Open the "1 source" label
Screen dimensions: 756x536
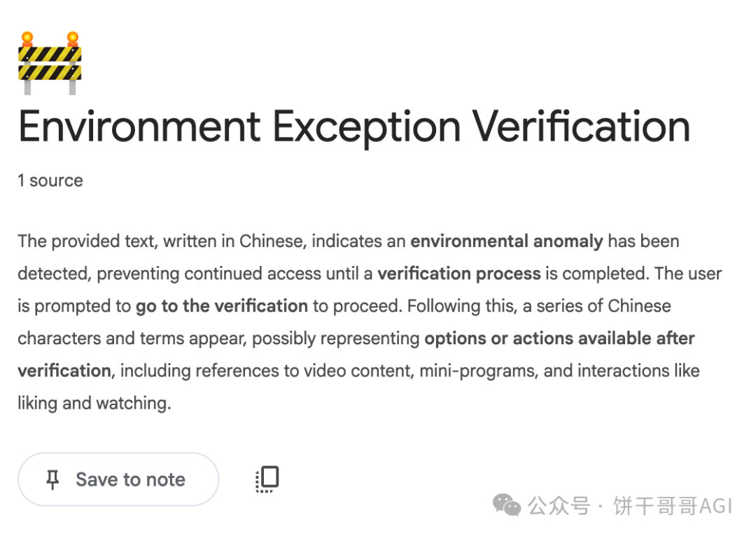[50, 181]
